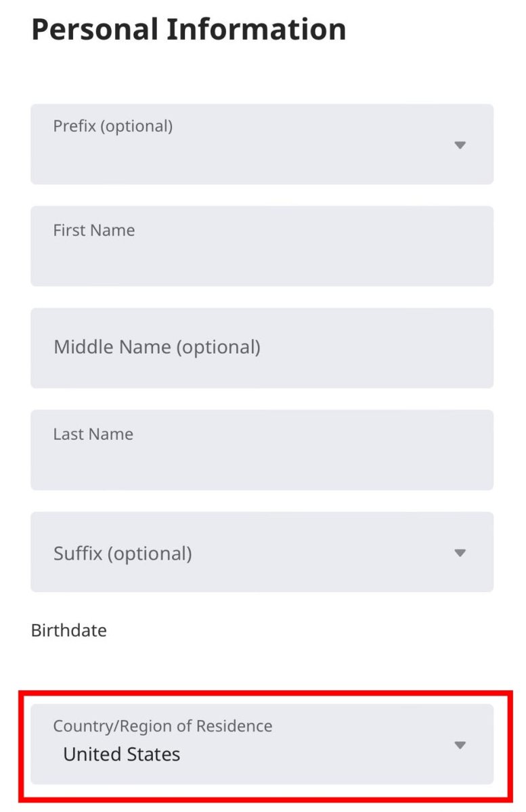The width and height of the screenshot is (526, 812).
Task: Click the Middle Name placeholder text
Action: [x=157, y=348]
